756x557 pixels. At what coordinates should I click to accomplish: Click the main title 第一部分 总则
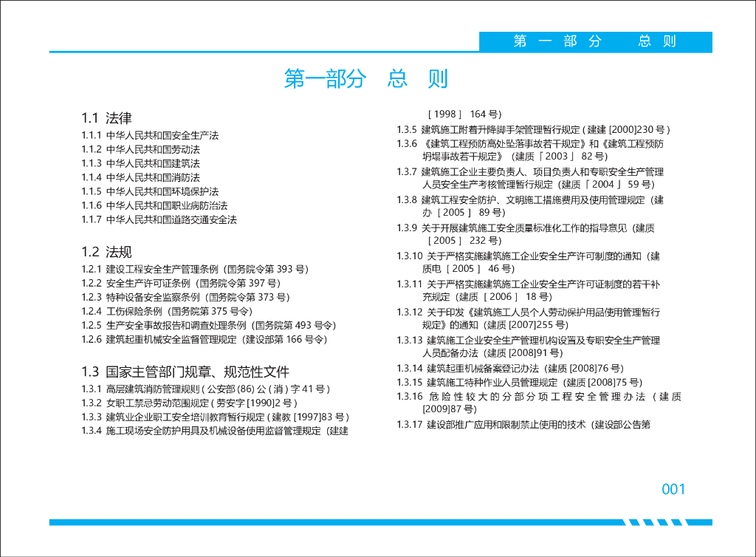(x=366, y=79)
